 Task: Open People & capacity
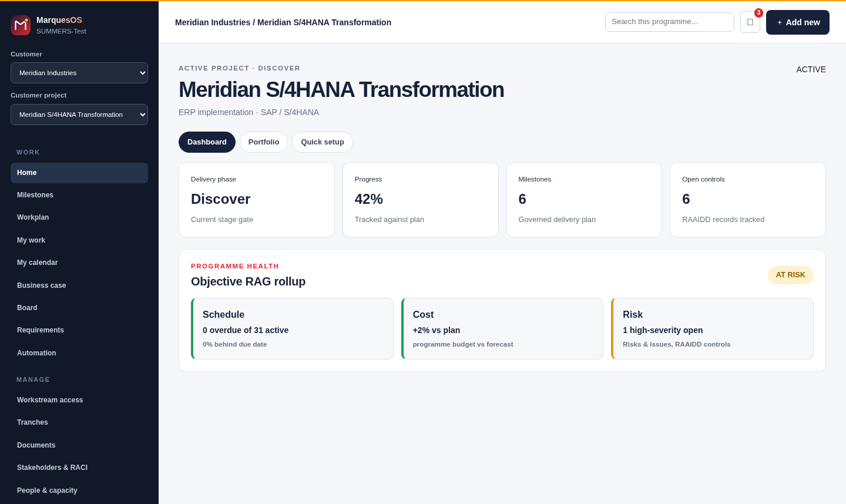point(79,490)
